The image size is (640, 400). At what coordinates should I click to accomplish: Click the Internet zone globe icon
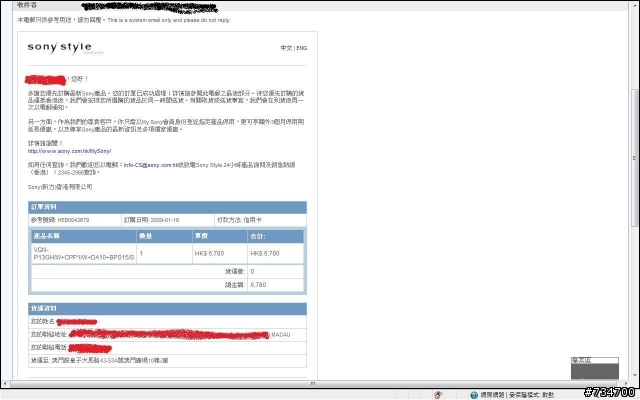click(474, 395)
